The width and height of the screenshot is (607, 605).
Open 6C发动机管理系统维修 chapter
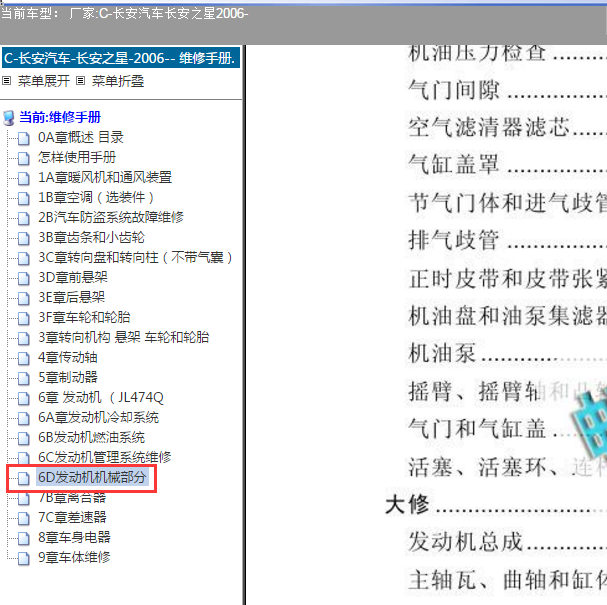105,457
